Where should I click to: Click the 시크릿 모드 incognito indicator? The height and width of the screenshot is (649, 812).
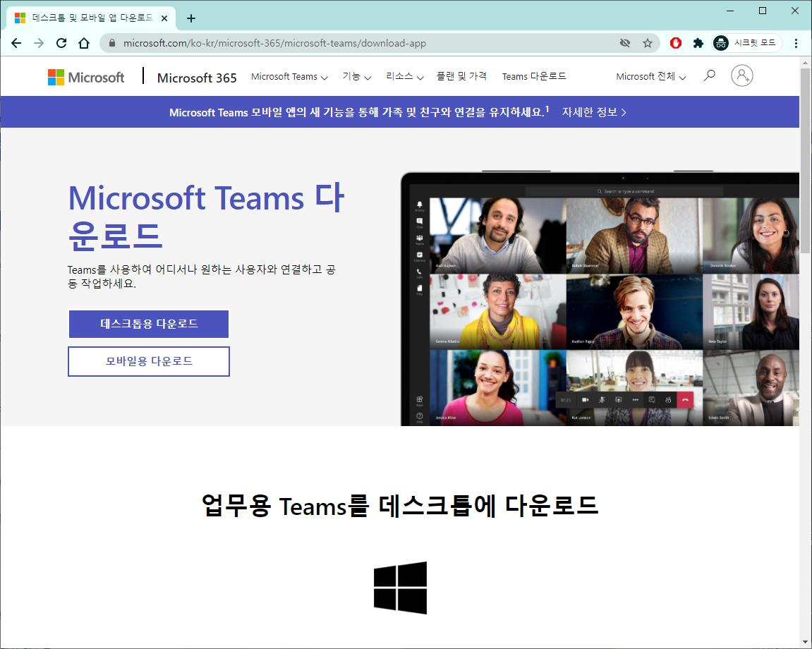coord(746,43)
